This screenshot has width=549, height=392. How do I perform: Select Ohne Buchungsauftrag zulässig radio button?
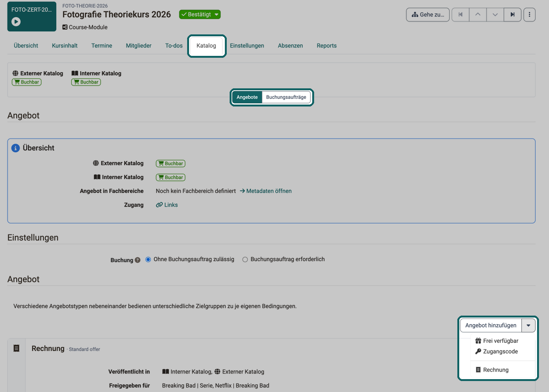click(148, 260)
